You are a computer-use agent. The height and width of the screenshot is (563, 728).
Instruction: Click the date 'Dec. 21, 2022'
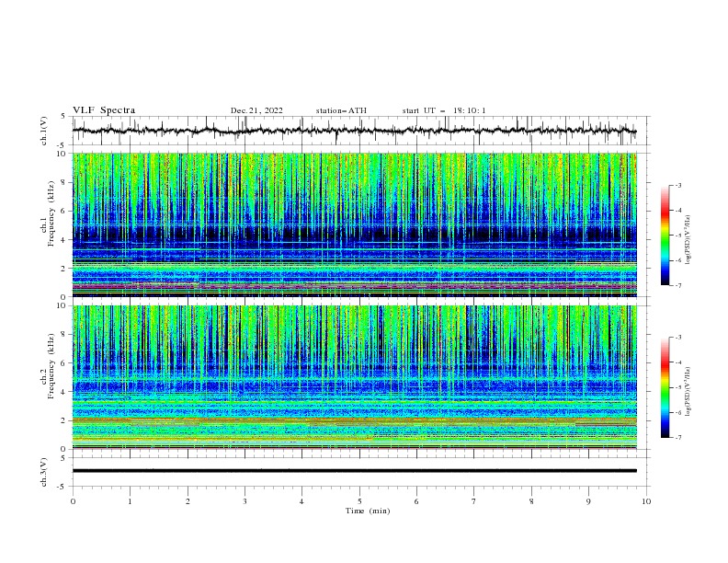click(256, 110)
